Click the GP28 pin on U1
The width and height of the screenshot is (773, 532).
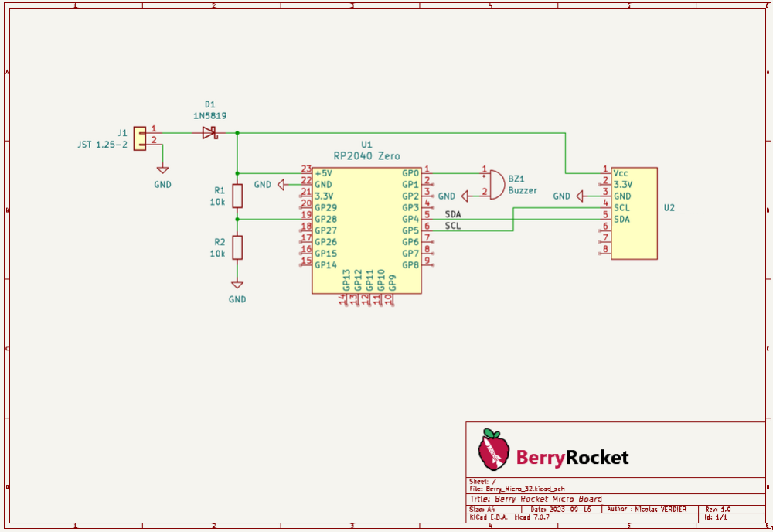tap(325, 219)
